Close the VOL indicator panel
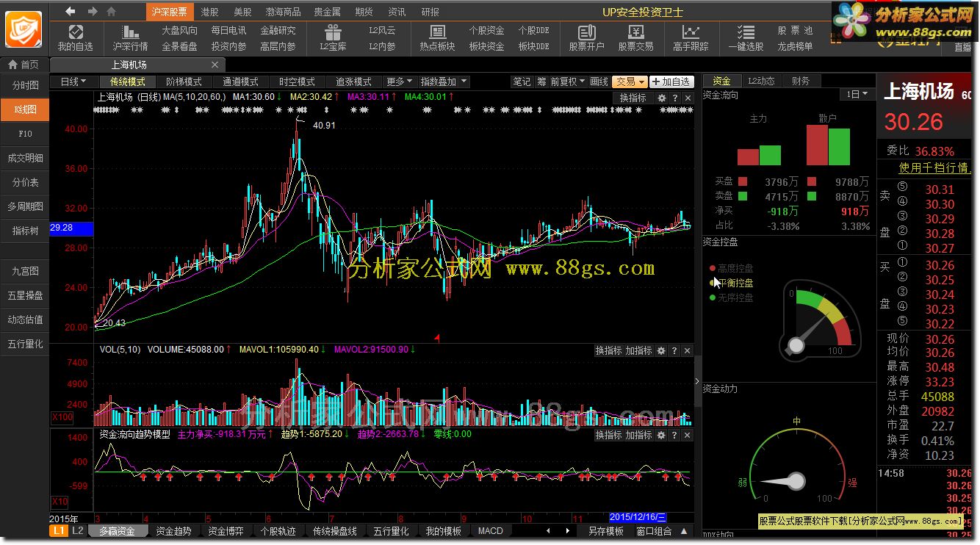 click(688, 351)
